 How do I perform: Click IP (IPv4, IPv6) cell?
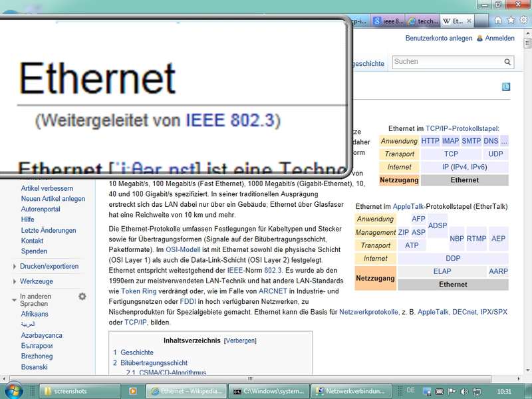click(464, 168)
